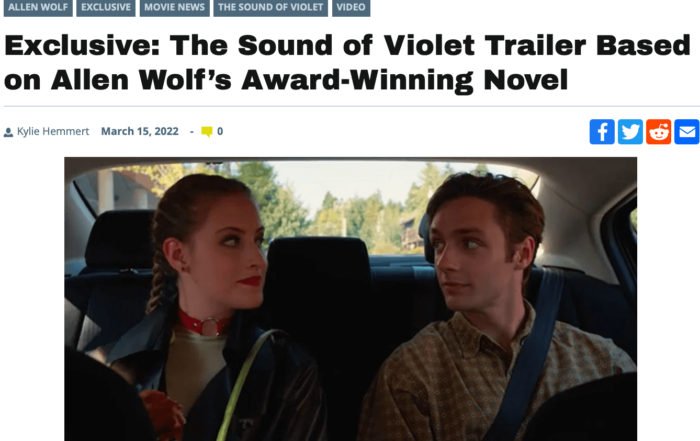Share the article on Twitter
The width and height of the screenshot is (700, 441).
pyautogui.click(x=630, y=132)
